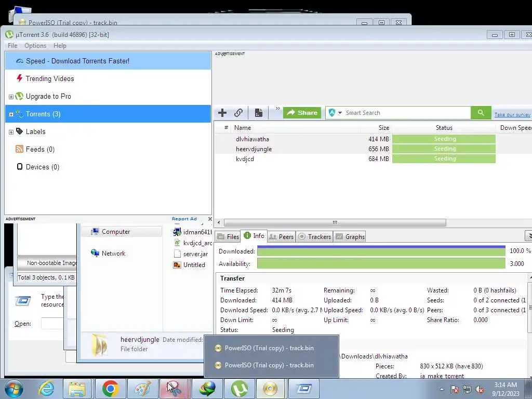Open the Options menu

(35, 46)
